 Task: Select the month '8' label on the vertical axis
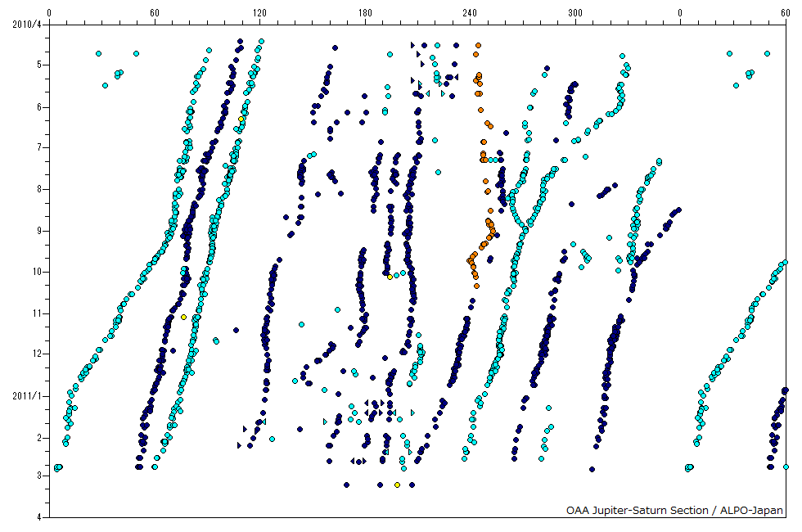coord(39,189)
